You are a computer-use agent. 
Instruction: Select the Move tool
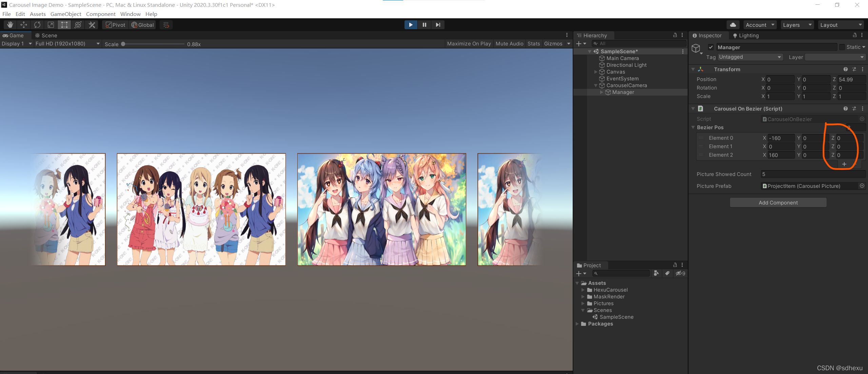[24, 25]
